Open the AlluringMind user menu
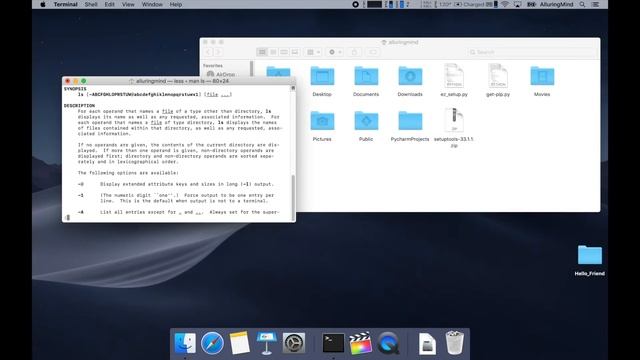This screenshot has height=360, width=640. 556,4
